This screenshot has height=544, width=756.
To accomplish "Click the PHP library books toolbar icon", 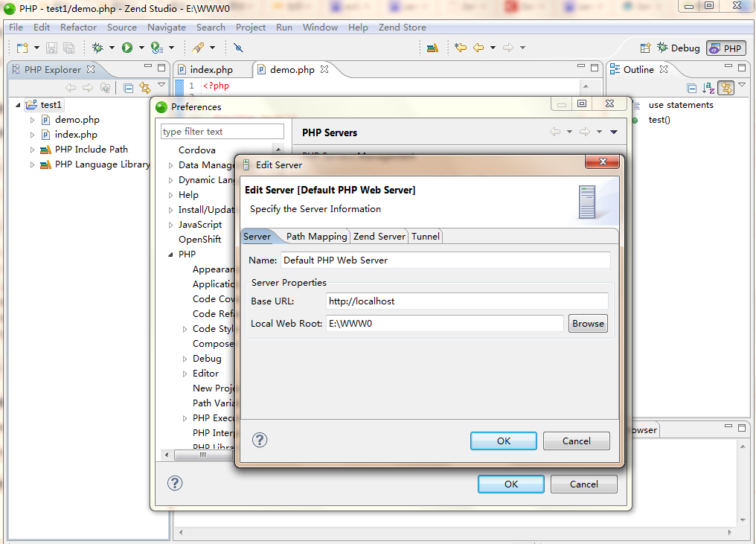I will point(432,48).
